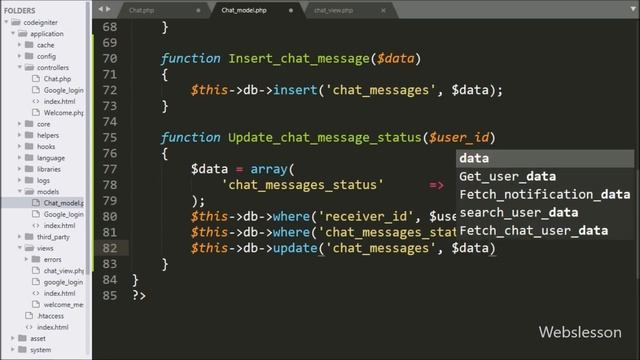Click the file icon of Welcome.php in controllers
The image size is (640, 360).
(x=36, y=112)
